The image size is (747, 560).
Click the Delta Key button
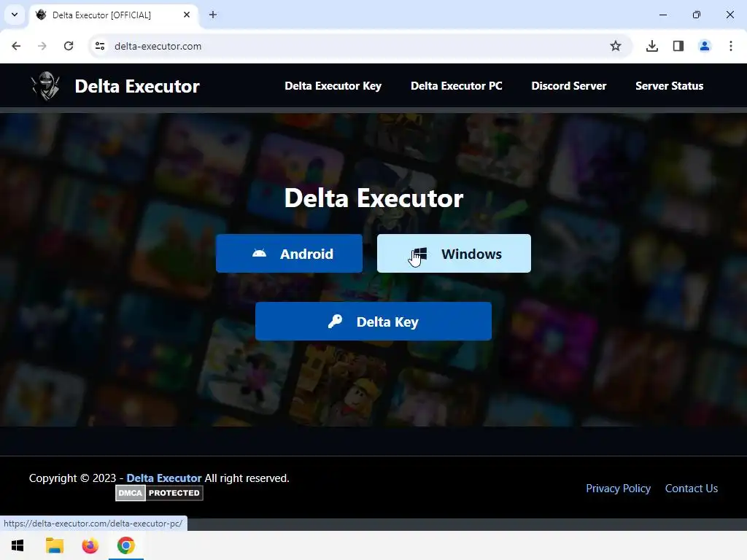pos(373,322)
